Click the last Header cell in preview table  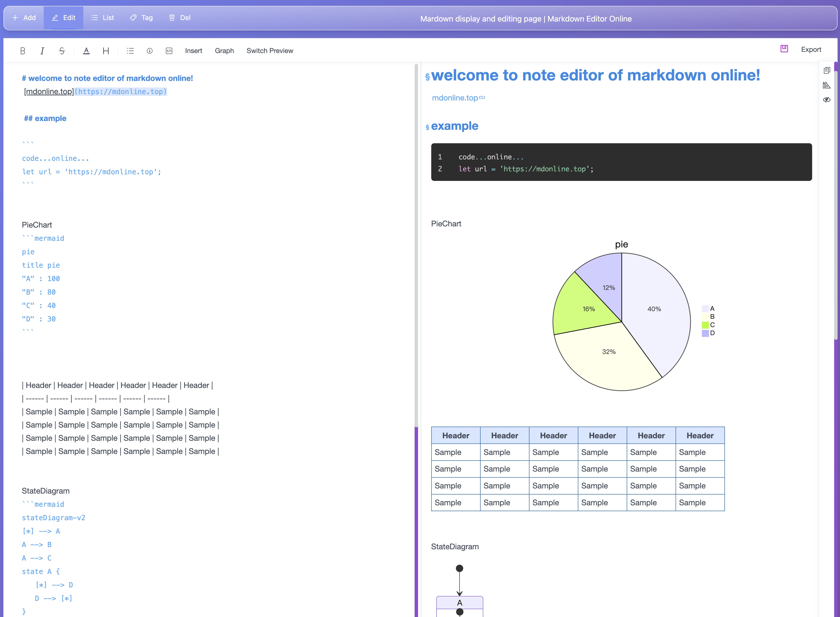(700, 435)
